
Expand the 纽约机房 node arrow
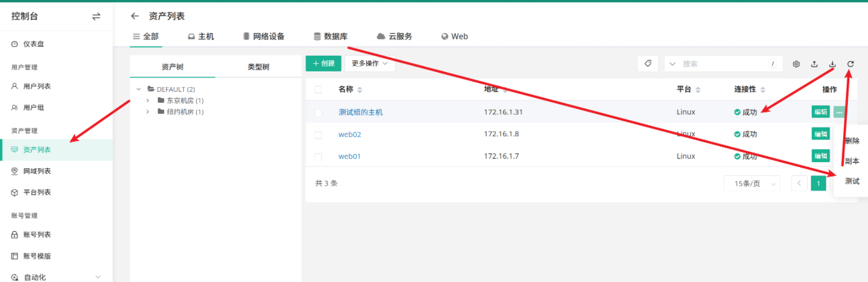click(148, 112)
